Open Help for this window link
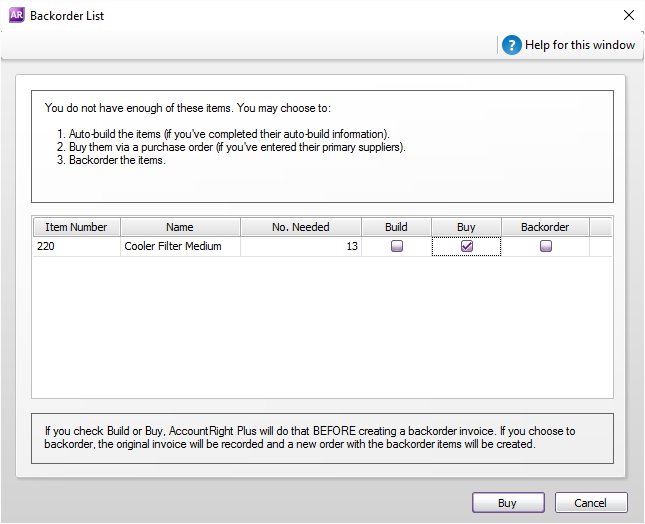Screen dimensions: 645x524 pos(580,45)
